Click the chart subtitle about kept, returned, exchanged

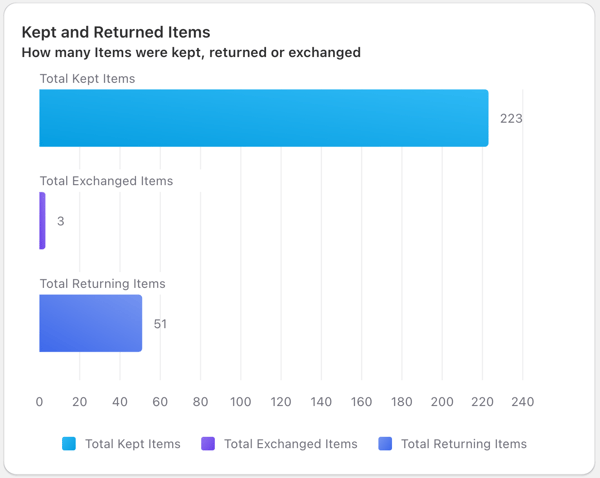click(191, 52)
